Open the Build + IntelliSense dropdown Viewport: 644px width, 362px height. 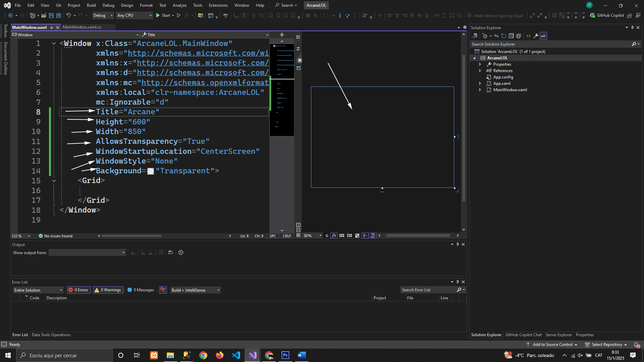click(x=195, y=290)
